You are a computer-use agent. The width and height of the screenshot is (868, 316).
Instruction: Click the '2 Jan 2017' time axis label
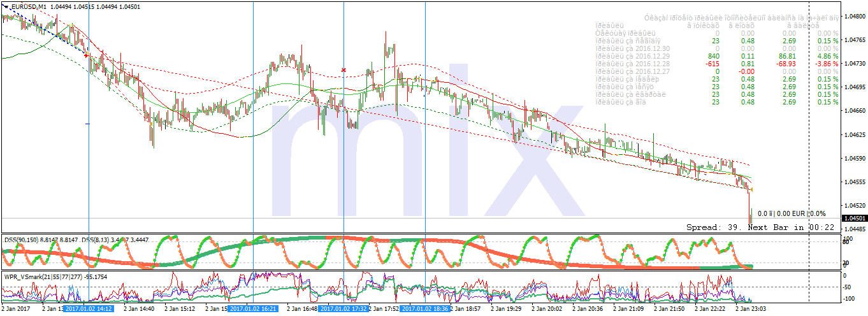[x=17, y=309]
